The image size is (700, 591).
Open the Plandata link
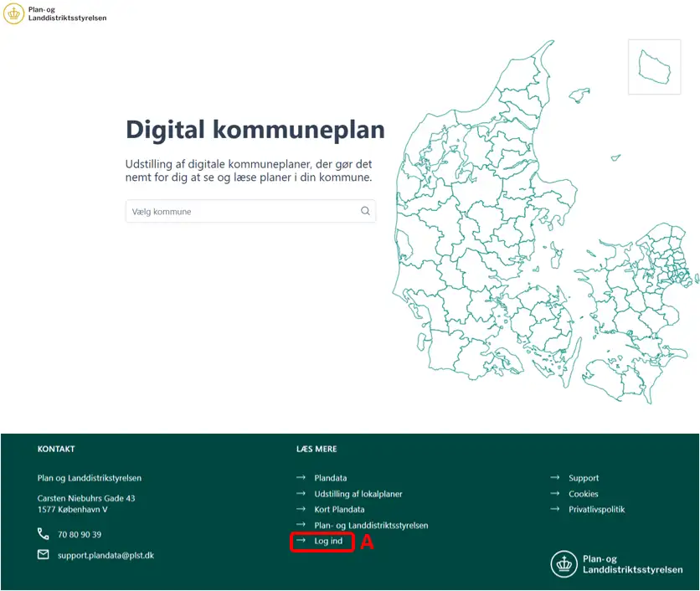330,478
